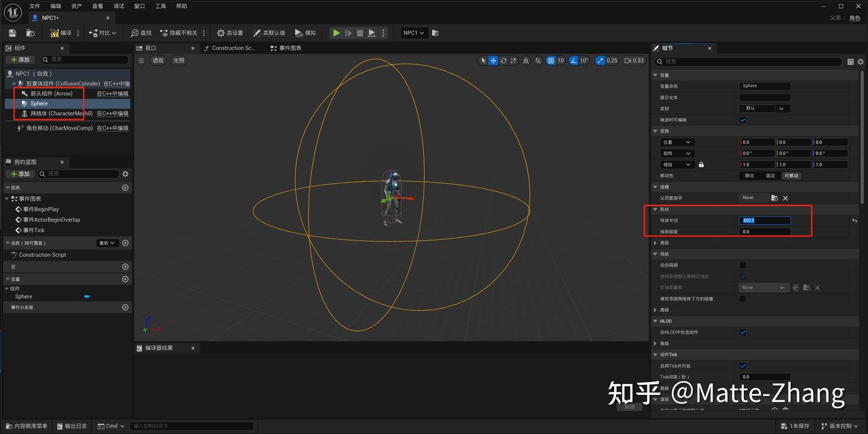Select the Sphere component in components tree
868x434 pixels.
tap(39, 103)
